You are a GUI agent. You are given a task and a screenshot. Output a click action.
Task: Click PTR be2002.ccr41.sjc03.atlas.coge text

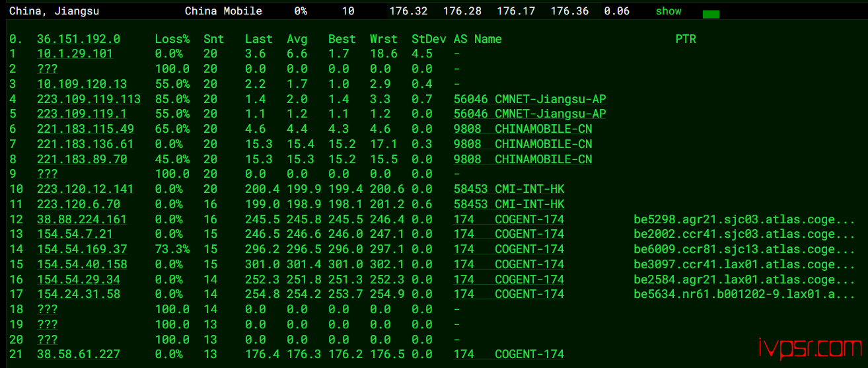click(x=744, y=234)
